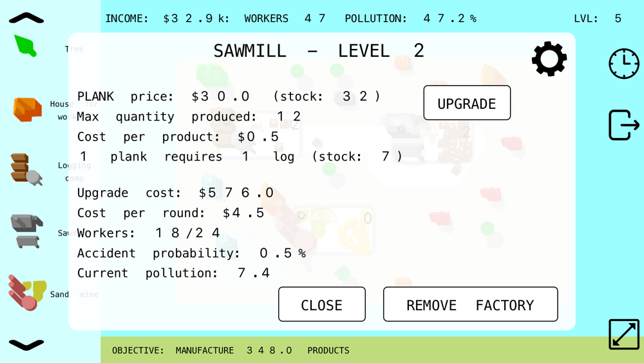Viewport: 644px width, 363px height.
Task: Click the Current pollution: 7.4 line
Action: click(x=173, y=273)
